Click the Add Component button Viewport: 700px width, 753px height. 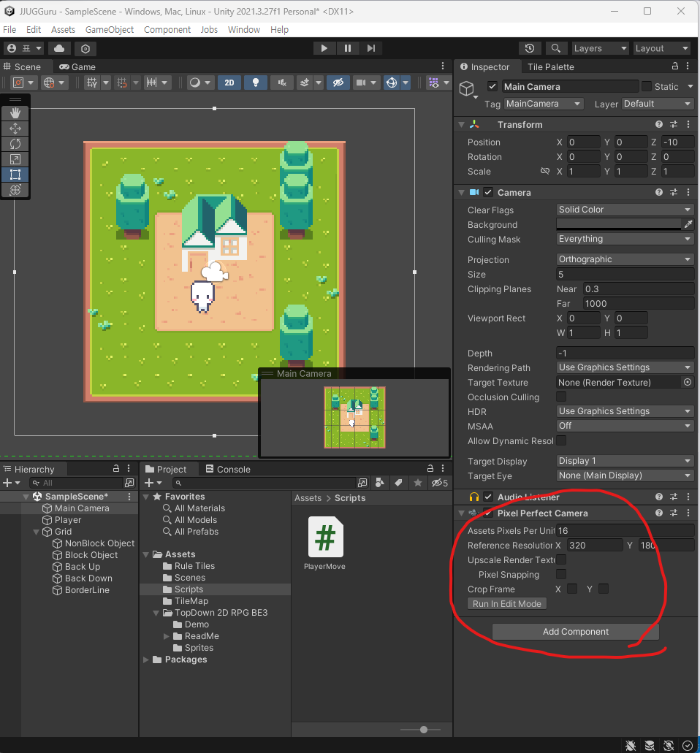576,632
